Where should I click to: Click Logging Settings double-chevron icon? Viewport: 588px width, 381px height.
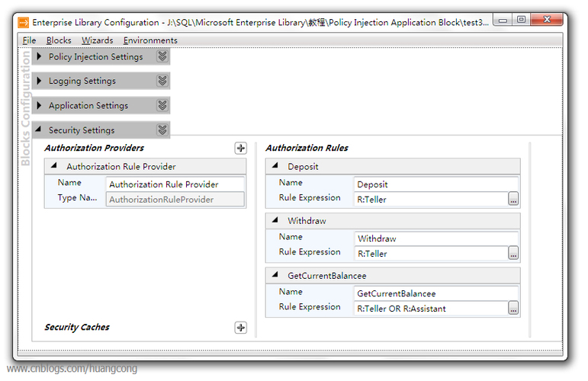(162, 81)
